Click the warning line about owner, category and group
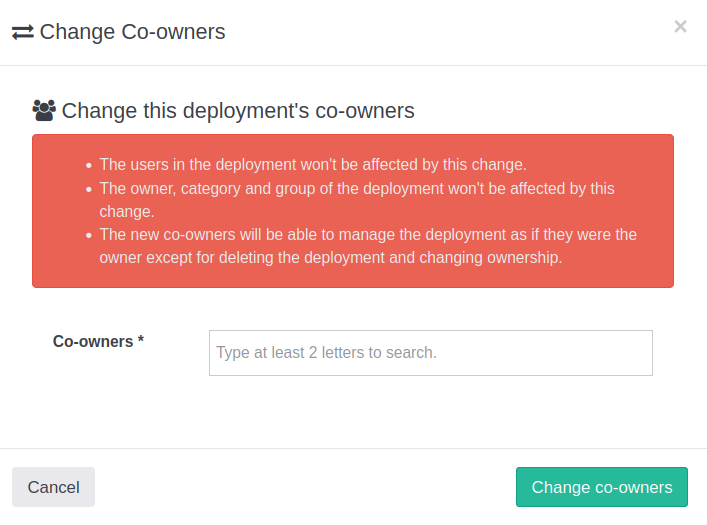This screenshot has height=525, width=707. click(x=356, y=188)
